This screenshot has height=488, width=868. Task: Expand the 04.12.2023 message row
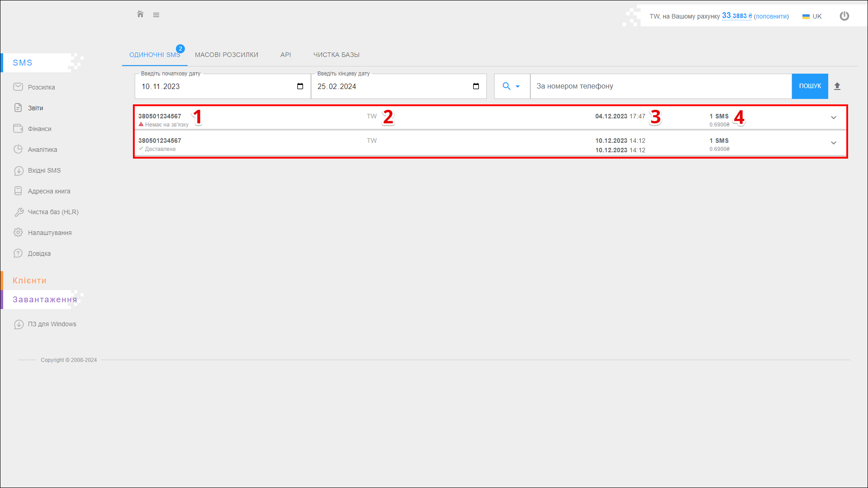pyautogui.click(x=833, y=118)
